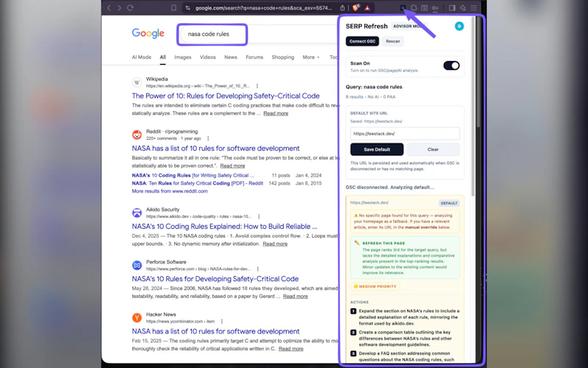588x368 pixels.
Task: Open Brave Shields lion icon
Action: [356, 8]
